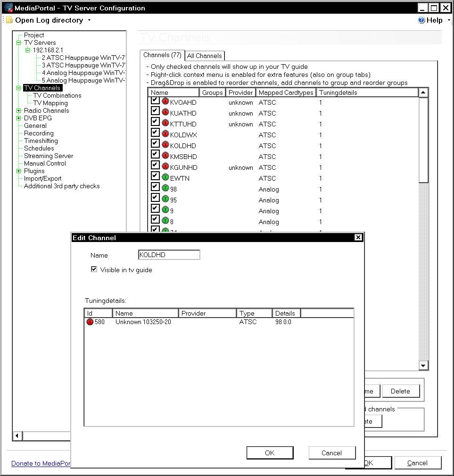Select the Manual Control tree item

pyautogui.click(x=45, y=164)
